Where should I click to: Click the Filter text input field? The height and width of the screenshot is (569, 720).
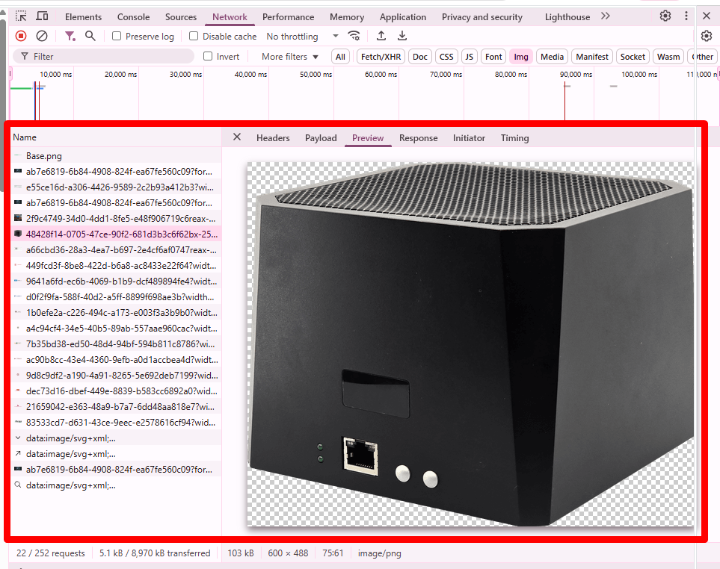103,56
